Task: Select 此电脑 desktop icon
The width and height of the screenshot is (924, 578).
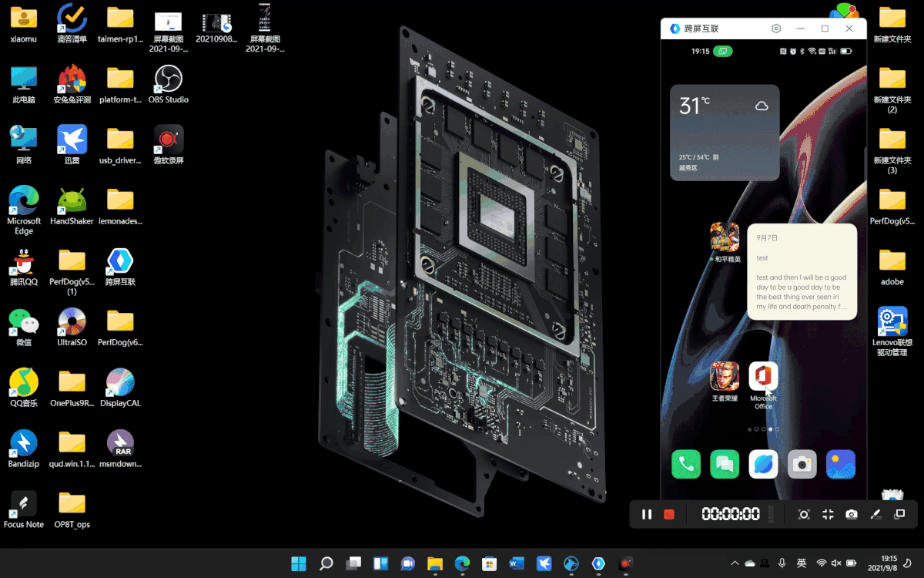Action: coord(24,84)
